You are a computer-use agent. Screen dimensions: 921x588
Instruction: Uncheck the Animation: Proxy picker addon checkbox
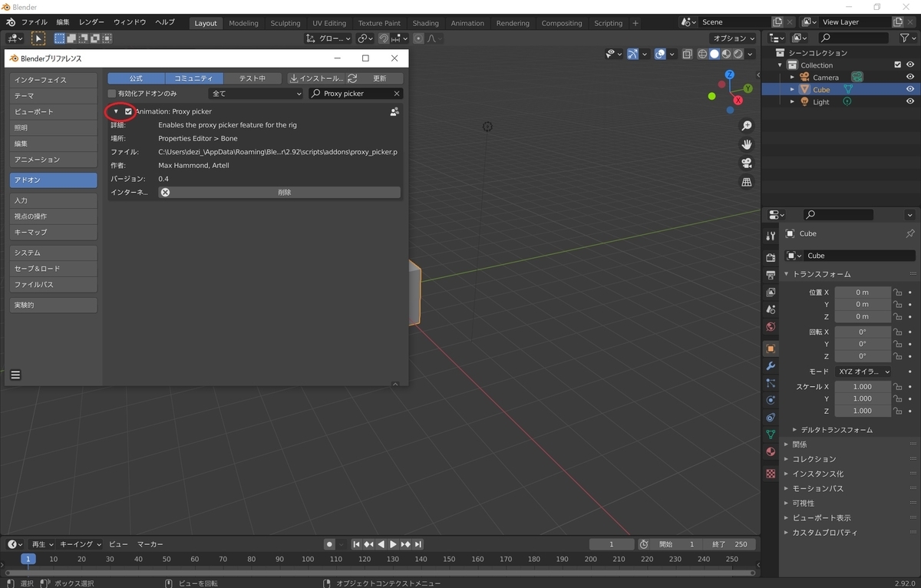[x=128, y=111]
